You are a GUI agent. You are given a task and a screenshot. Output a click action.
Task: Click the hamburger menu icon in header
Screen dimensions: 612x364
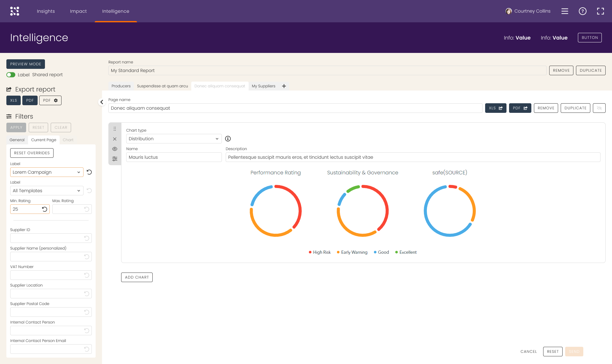click(x=565, y=11)
